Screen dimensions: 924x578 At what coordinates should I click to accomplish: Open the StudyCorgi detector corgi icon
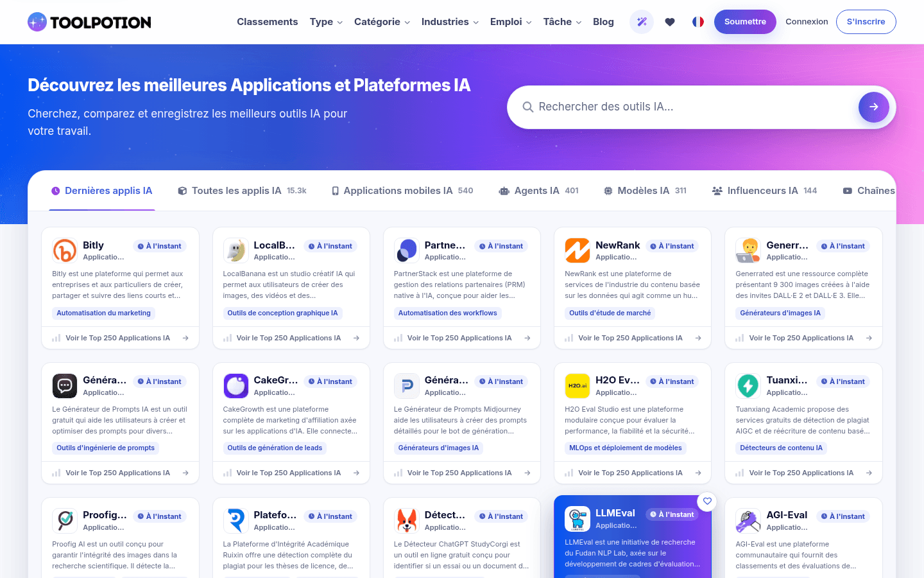(407, 521)
